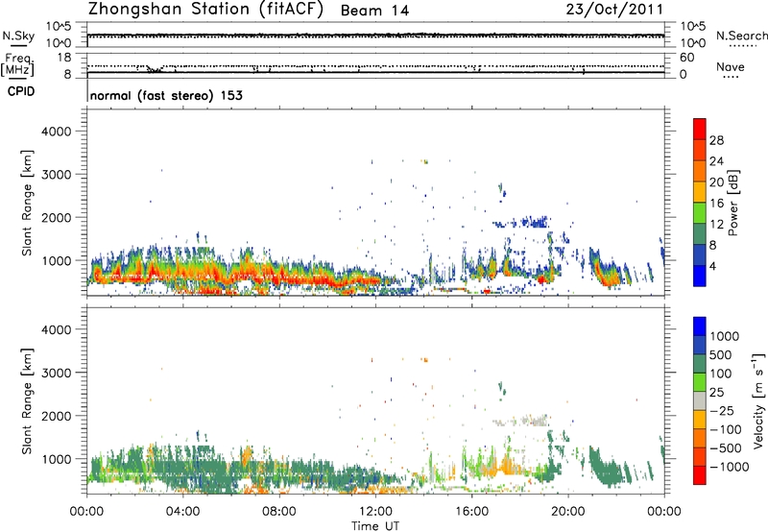Click 'normal (fast stereo) 153' text
Screen dimensions: 768x532
pyautogui.click(x=166, y=95)
